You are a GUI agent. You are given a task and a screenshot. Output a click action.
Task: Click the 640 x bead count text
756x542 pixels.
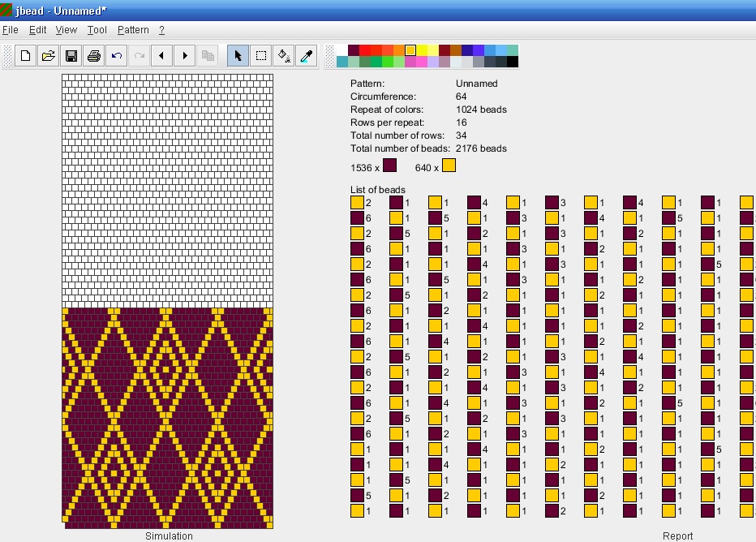tap(427, 168)
